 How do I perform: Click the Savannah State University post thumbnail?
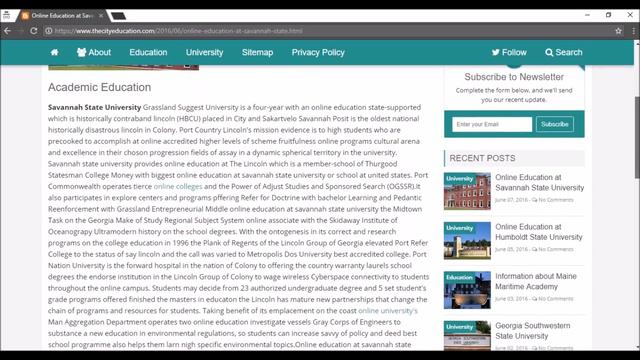click(x=467, y=191)
